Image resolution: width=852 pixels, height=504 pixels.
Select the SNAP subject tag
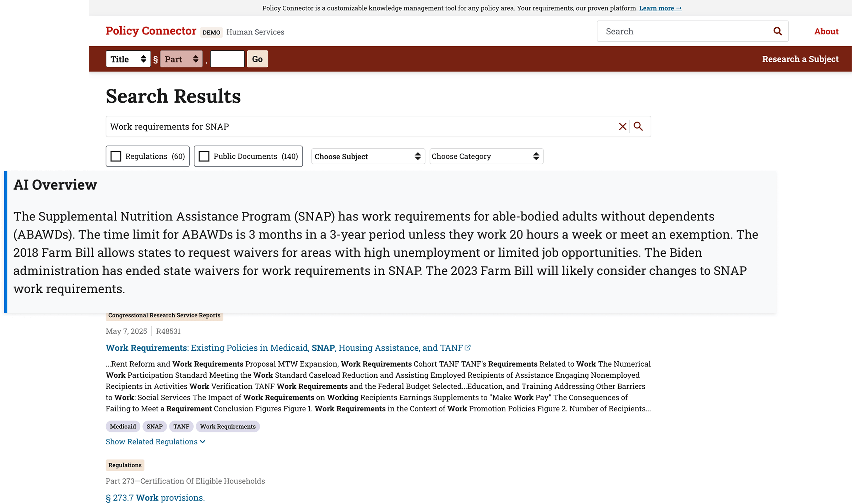coord(154,426)
